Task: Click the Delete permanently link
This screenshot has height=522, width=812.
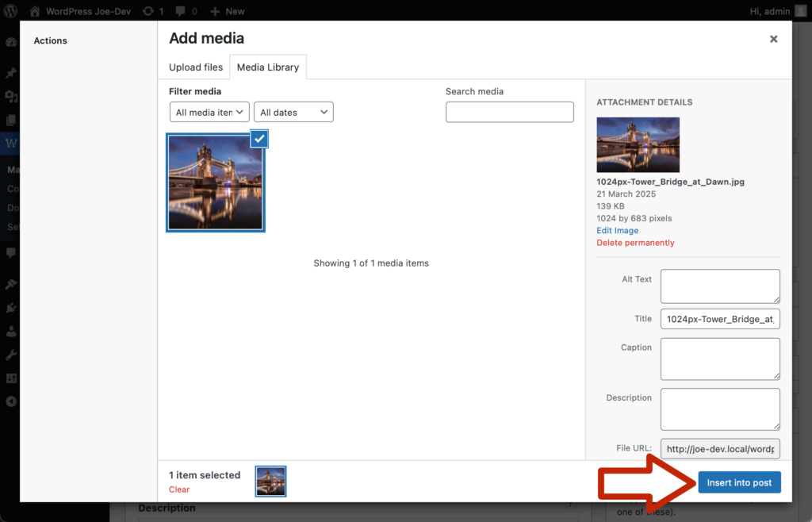Action: point(635,243)
